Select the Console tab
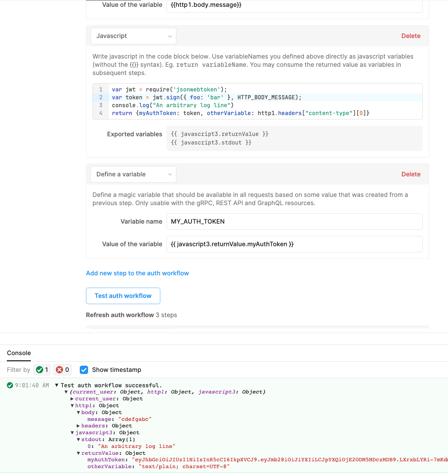448x476 pixels. (x=19, y=353)
